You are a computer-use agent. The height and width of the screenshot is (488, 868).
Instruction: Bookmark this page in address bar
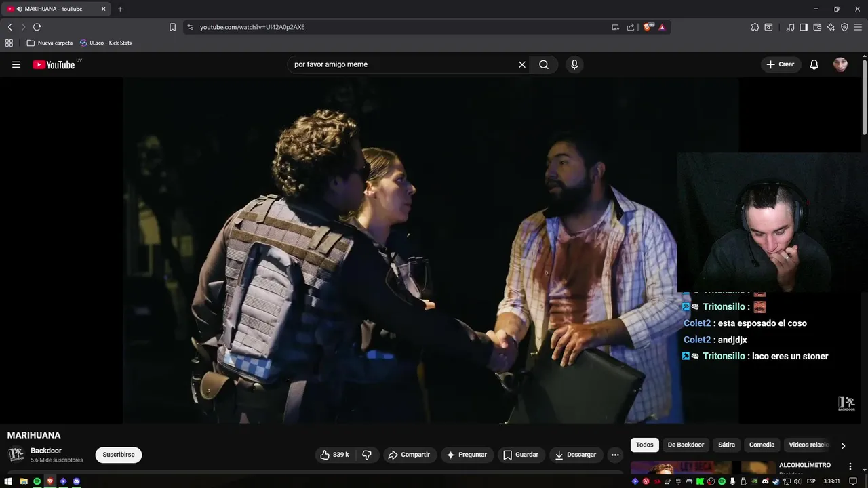pyautogui.click(x=172, y=27)
